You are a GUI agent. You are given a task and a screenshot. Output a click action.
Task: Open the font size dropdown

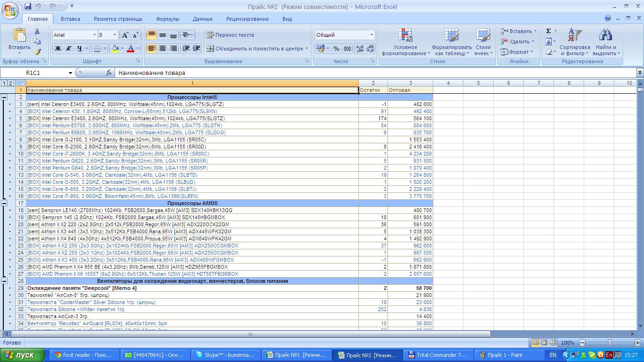114,35
